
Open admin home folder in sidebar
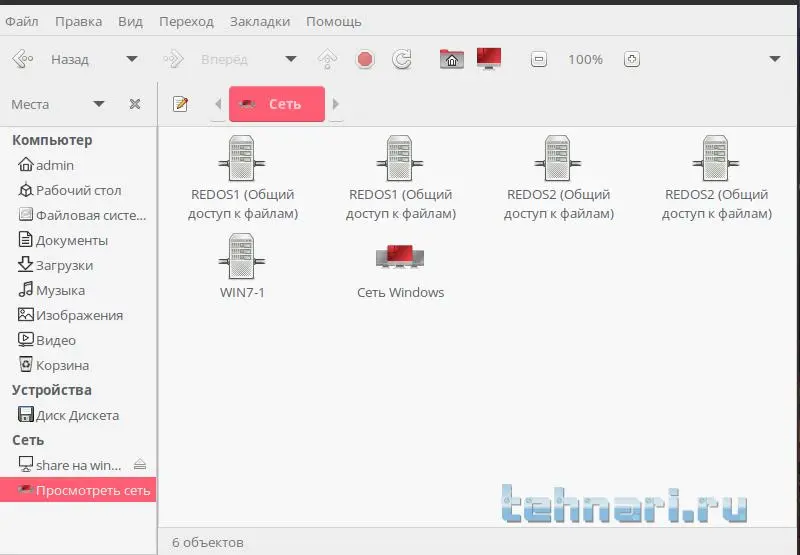click(78, 165)
